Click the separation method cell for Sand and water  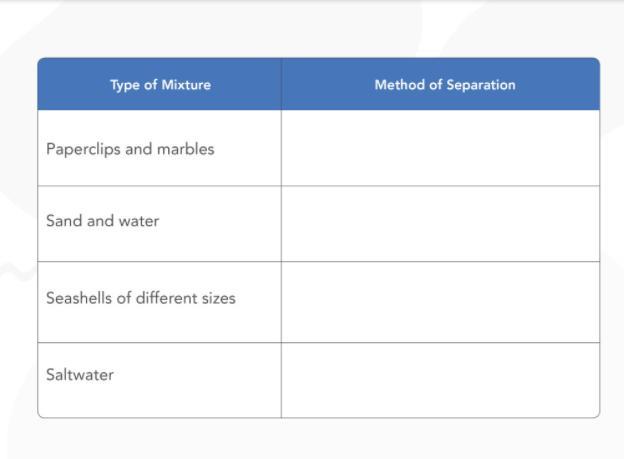click(x=440, y=224)
